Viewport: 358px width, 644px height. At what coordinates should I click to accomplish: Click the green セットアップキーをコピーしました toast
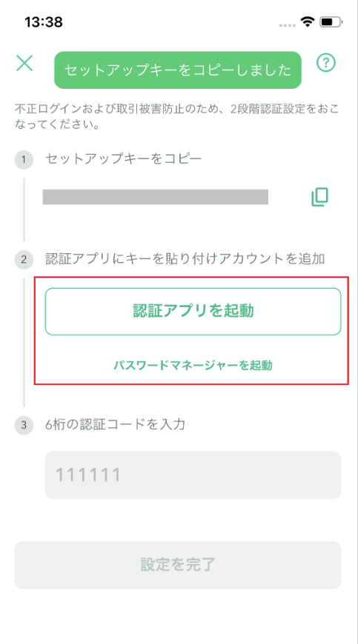click(178, 70)
